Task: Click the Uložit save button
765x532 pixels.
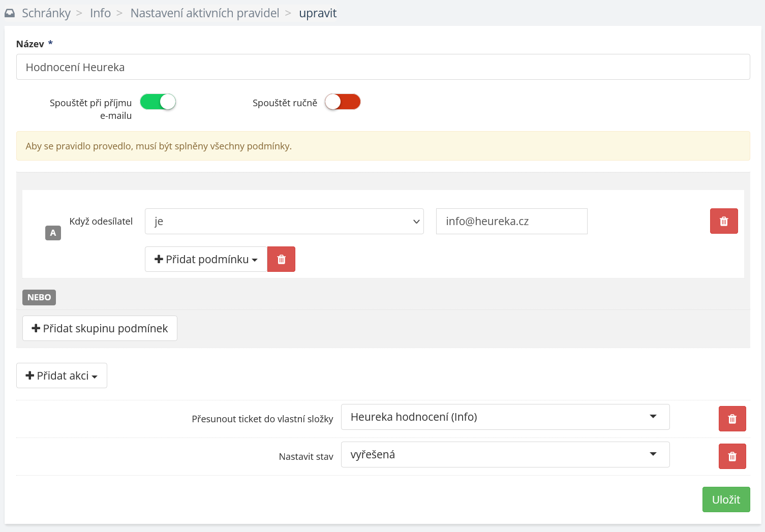Action: pyautogui.click(x=726, y=499)
